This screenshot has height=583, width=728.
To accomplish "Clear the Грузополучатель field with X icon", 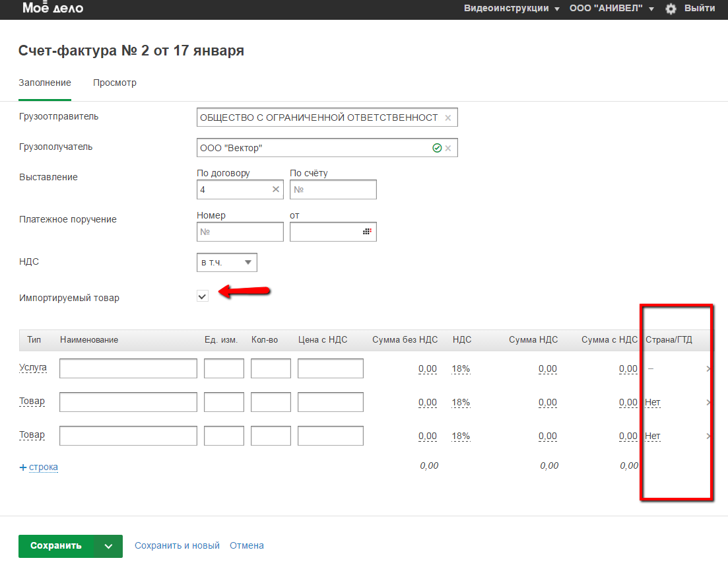I will (448, 149).
